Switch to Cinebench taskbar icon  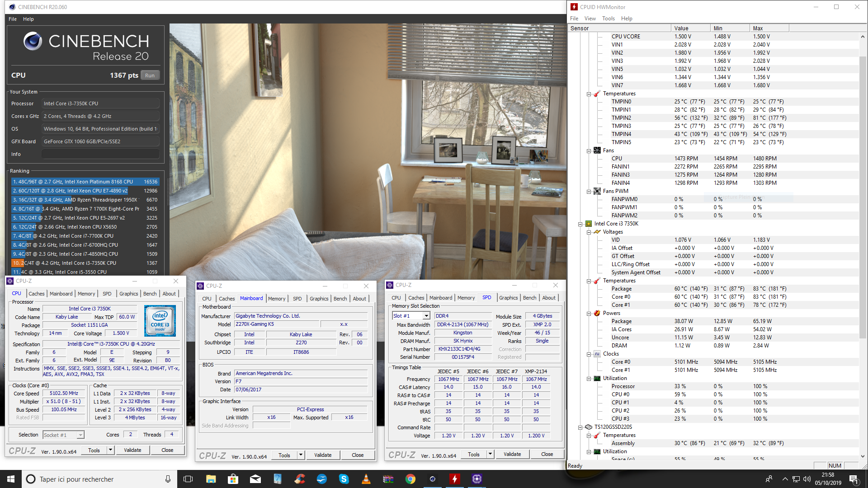point(432,479)
